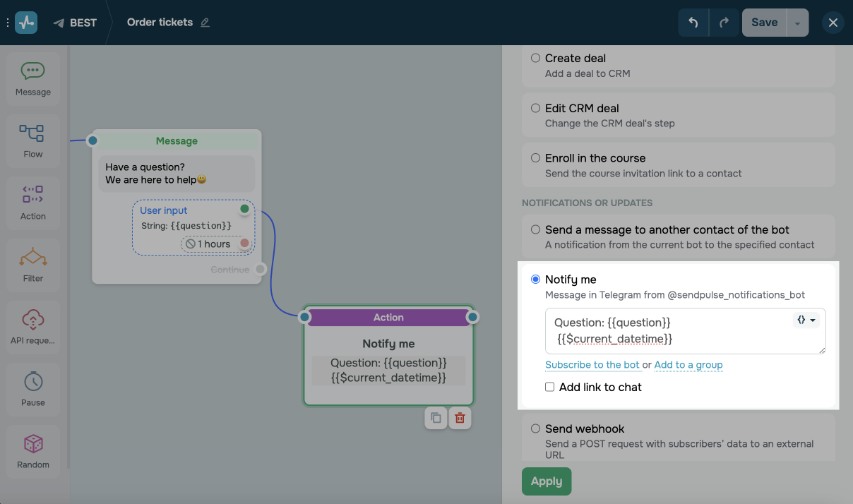Apply the Notify me settings

coord(546,481)
